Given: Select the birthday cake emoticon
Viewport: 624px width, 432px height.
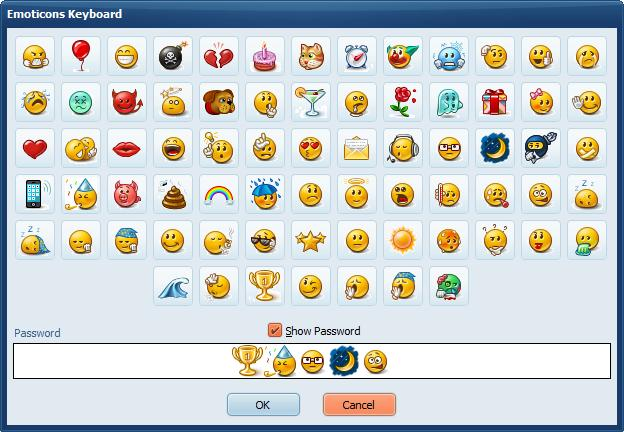Looking at the screenshot, I should pyautogui.click(x=265, y=56).
